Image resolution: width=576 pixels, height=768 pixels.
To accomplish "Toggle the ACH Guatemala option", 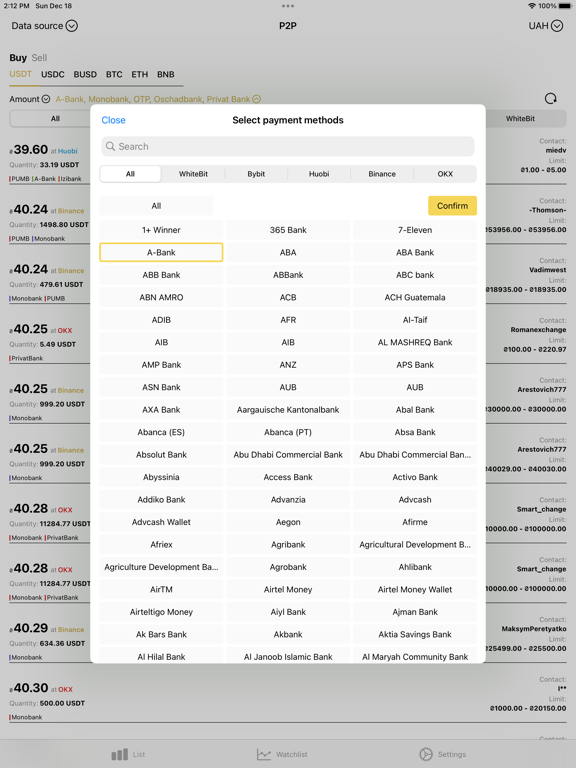I will click(x=415, y=297).
